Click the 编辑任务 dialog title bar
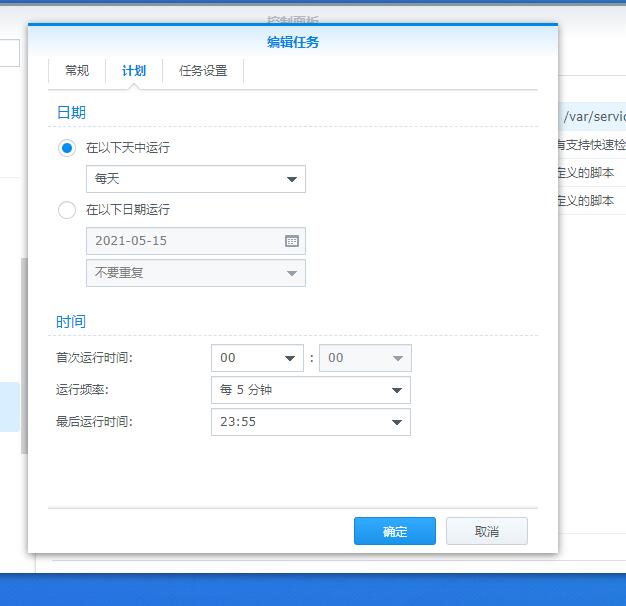626x606 pixels. (x=293, y=42)
